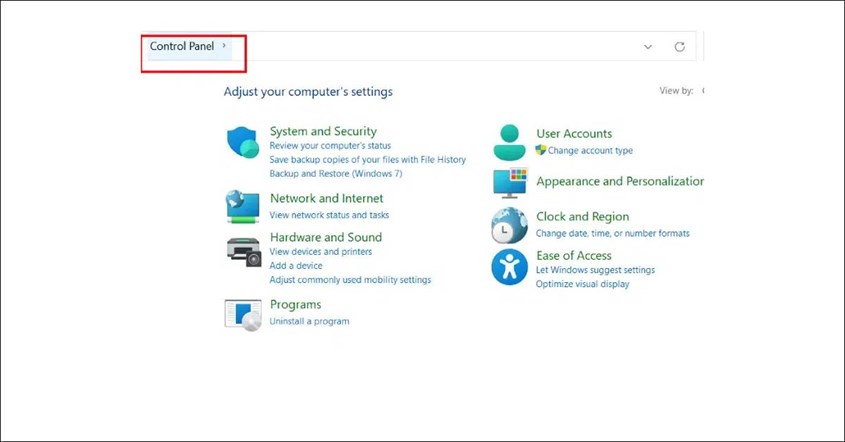Open Appearance and Personalization heading
Image resolution: width=845 pixels, height=442 pixels.
620,181
